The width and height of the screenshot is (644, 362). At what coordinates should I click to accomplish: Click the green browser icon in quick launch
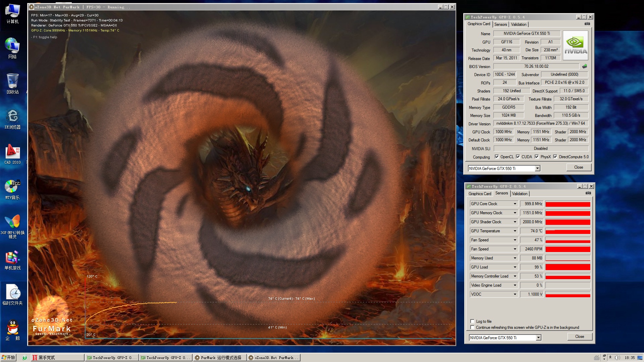tap(24, 358)
